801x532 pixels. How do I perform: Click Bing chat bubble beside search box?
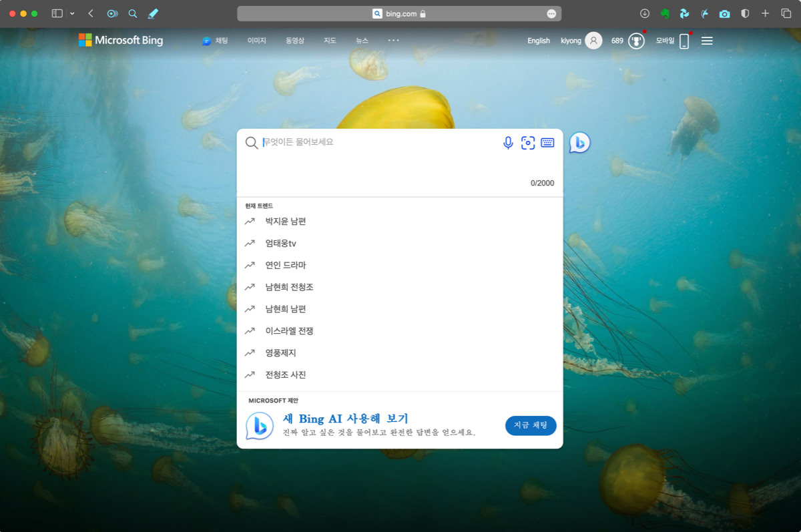click(579, 142)
